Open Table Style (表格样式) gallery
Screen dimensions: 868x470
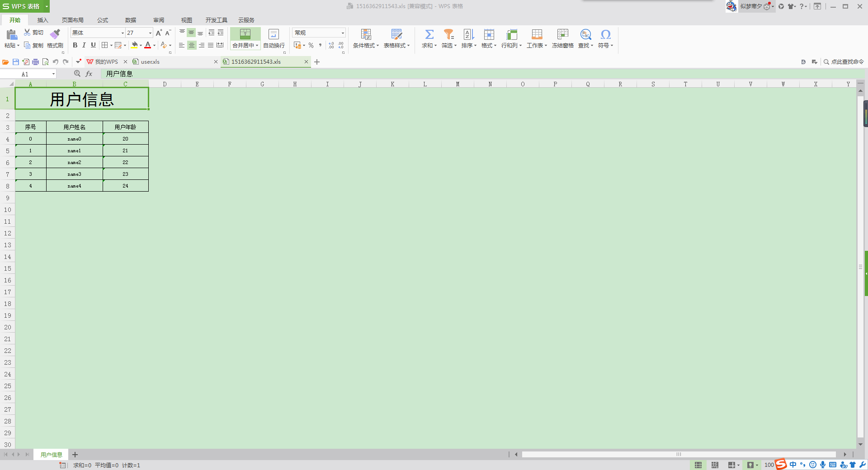[x=396, y=39]
